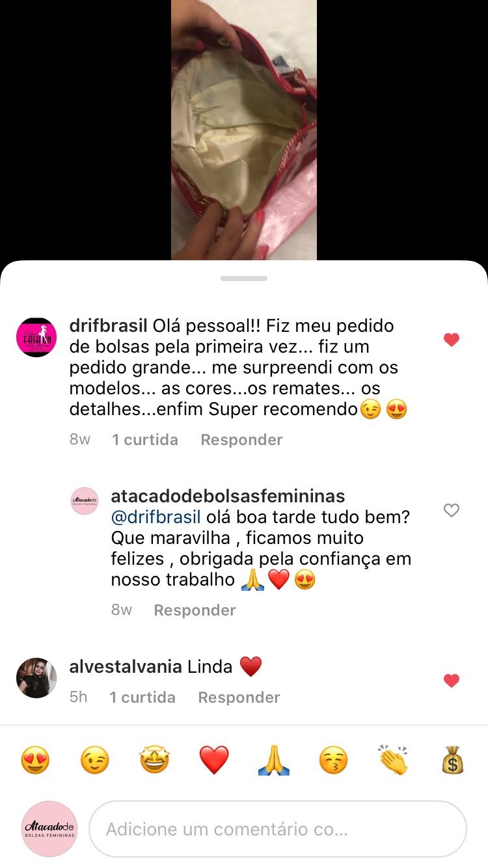
Task: Insert the winking face emoji
Action: click(x=94, y=760)
